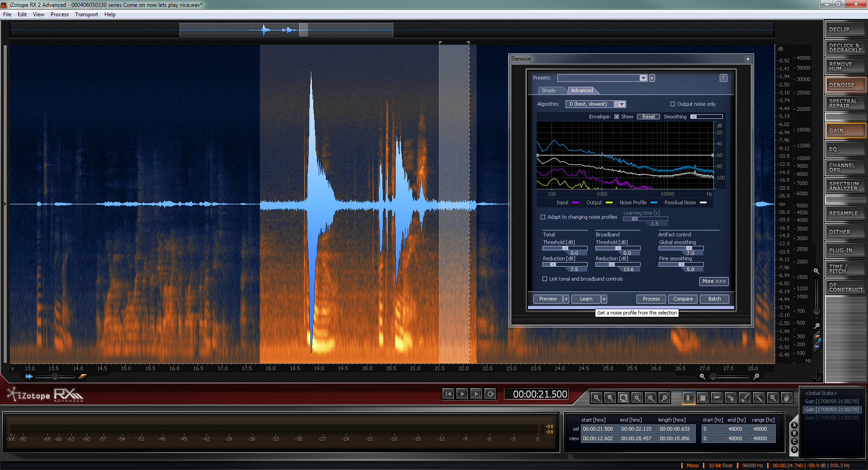Rewind playback to the start
Image resolution: width=868 pixels, height=470 pixels.
tap(448, 394)
